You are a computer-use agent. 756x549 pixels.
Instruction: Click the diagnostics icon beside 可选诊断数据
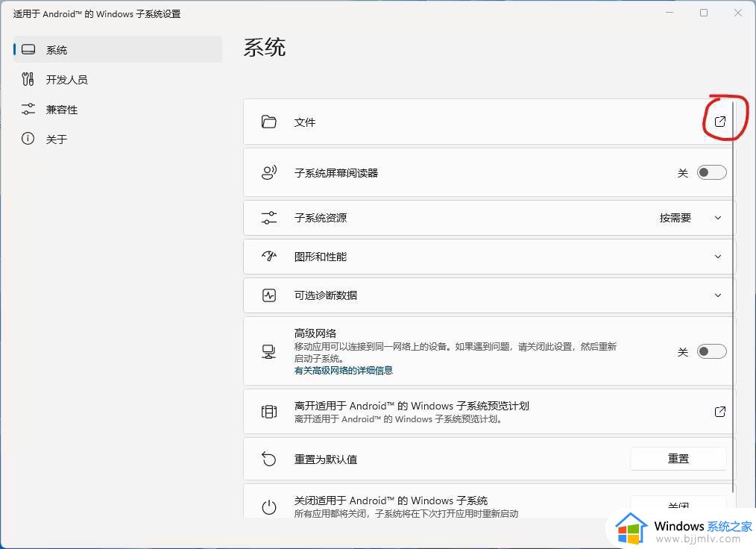coord(269,295)
